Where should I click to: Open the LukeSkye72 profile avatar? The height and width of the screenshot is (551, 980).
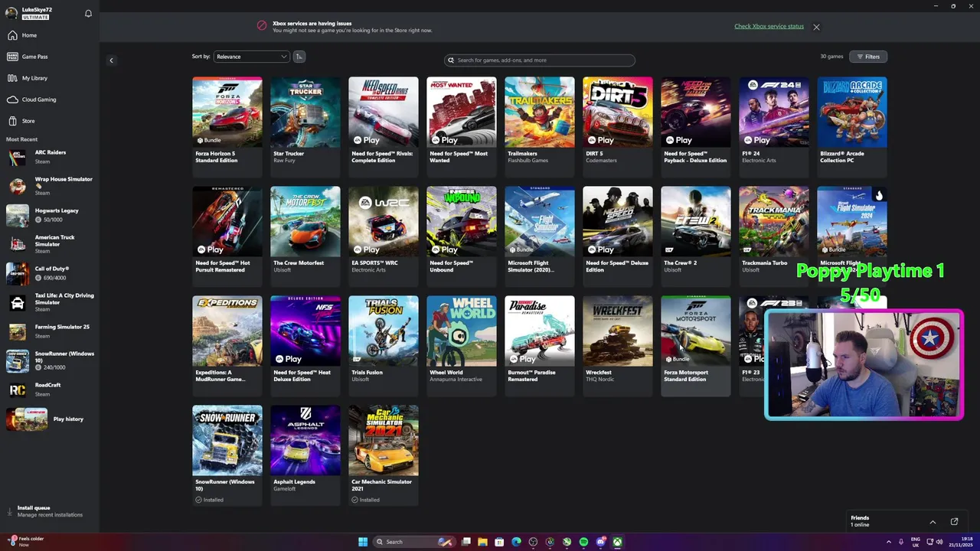(x=11, y=13)
